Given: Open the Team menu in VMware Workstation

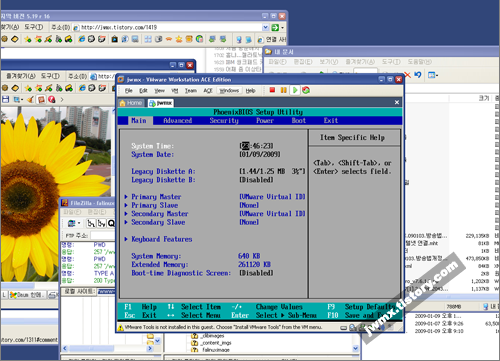Looking at the screenshot, I should click(x=191, y=91).
